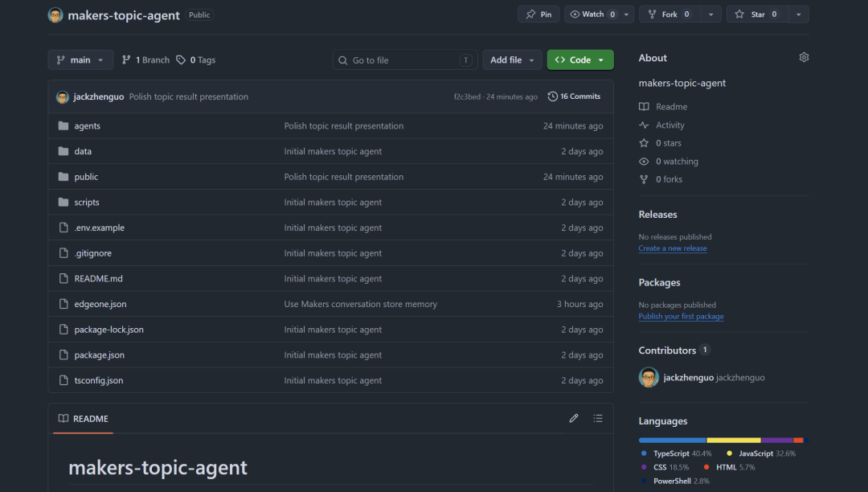Click the purple CSS language bar segment

point(777,441)
